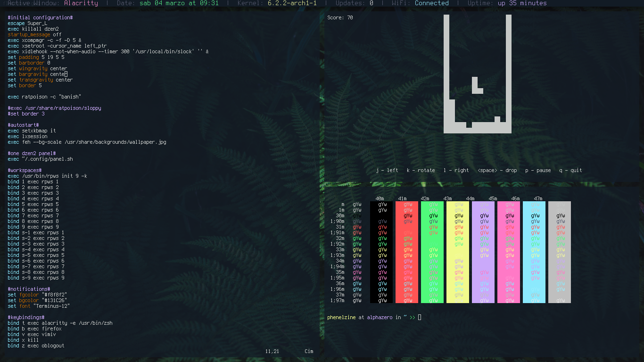Click the "#set border 3" commented line
This screenshot has height=362, width=644.
pyautogui.click(x=26, y=114)
